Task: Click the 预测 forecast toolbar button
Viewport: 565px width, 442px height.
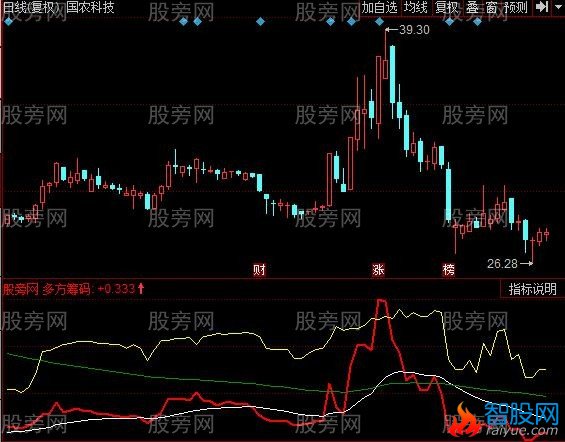Action: coord(516,8)
